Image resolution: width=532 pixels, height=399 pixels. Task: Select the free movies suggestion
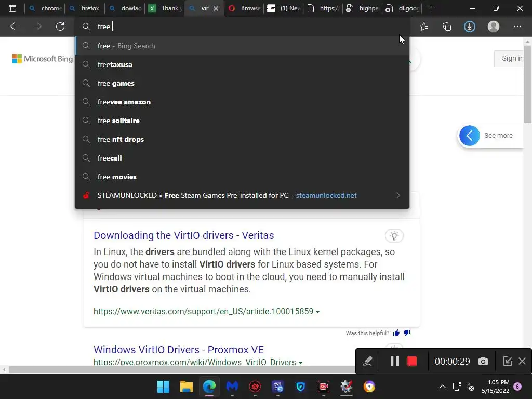(242, 177)
